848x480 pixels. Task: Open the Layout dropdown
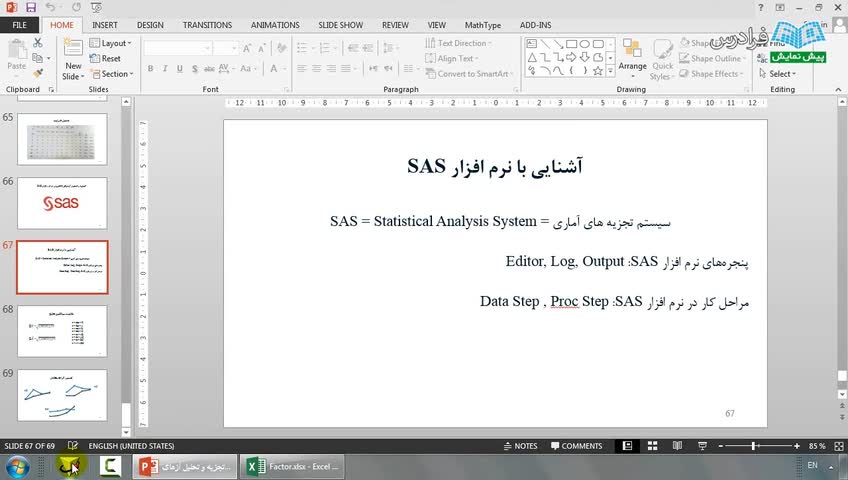click(x=110, y=43)
